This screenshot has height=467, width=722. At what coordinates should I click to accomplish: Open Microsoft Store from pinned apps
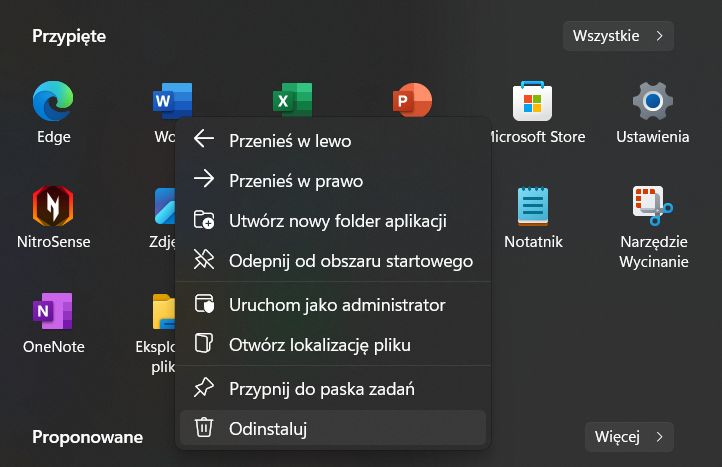(x=532, y=101)
